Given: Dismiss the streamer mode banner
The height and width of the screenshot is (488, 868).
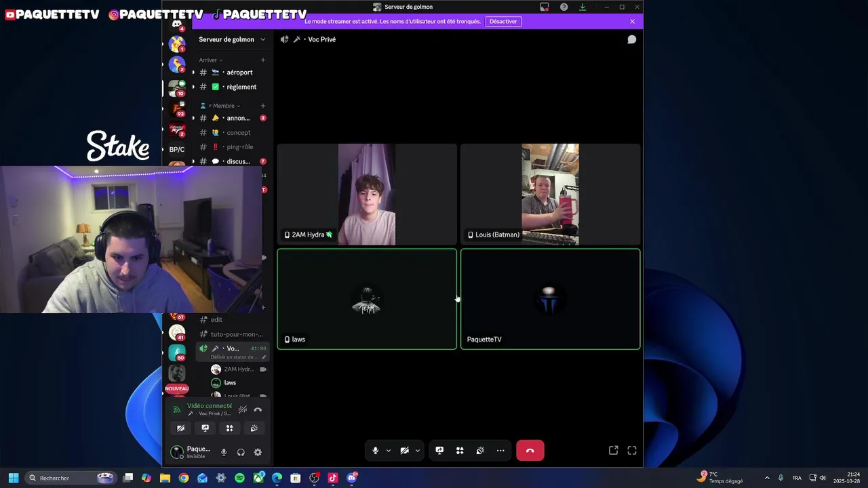Looking at the screenshot, I should point(632,22).
